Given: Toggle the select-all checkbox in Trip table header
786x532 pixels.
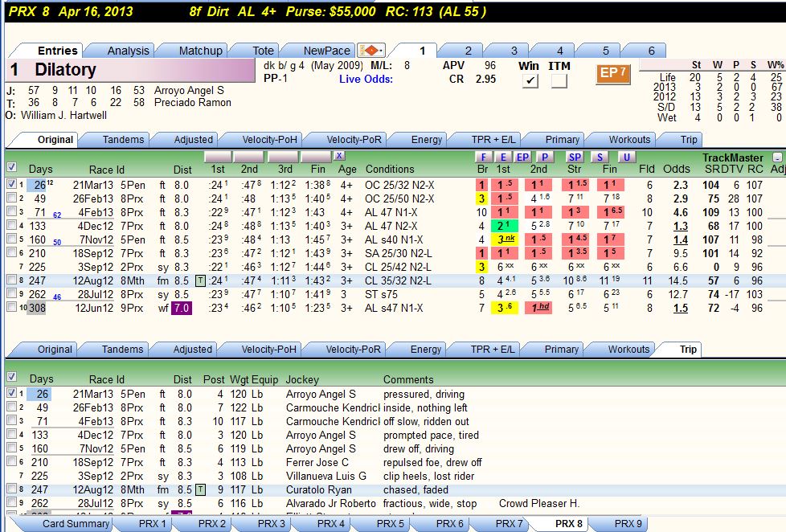Looking at the screenshot, I should pyautogui.click(x=11, y=377).
